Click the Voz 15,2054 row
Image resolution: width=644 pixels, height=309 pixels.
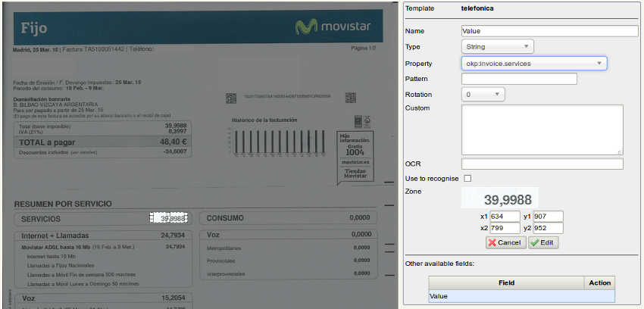click(103, 298)
